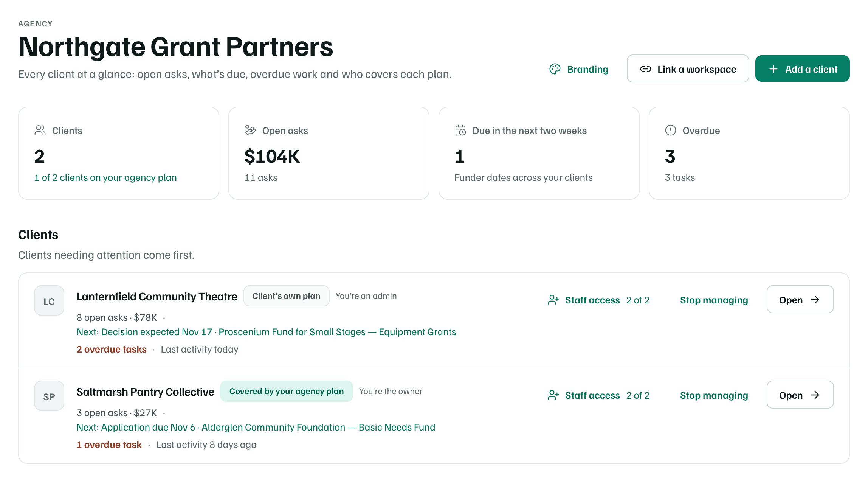Viewport: 868px width, 482px height.
Task: Click the $104K open asks value
Action: tap(272, 156)
